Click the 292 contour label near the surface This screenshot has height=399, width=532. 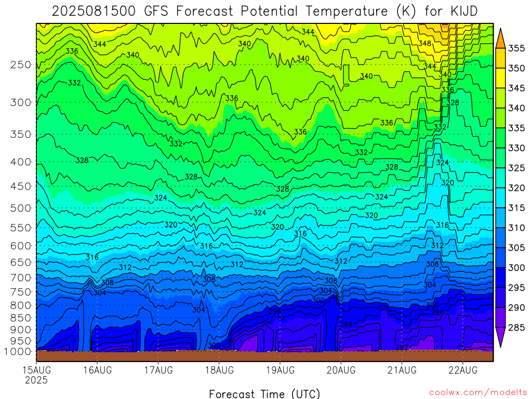(x=402, y=347)
